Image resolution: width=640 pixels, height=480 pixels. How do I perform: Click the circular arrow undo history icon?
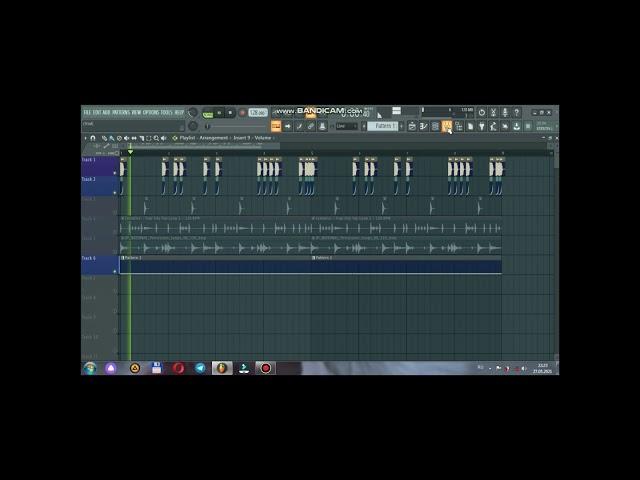(482, 112)
